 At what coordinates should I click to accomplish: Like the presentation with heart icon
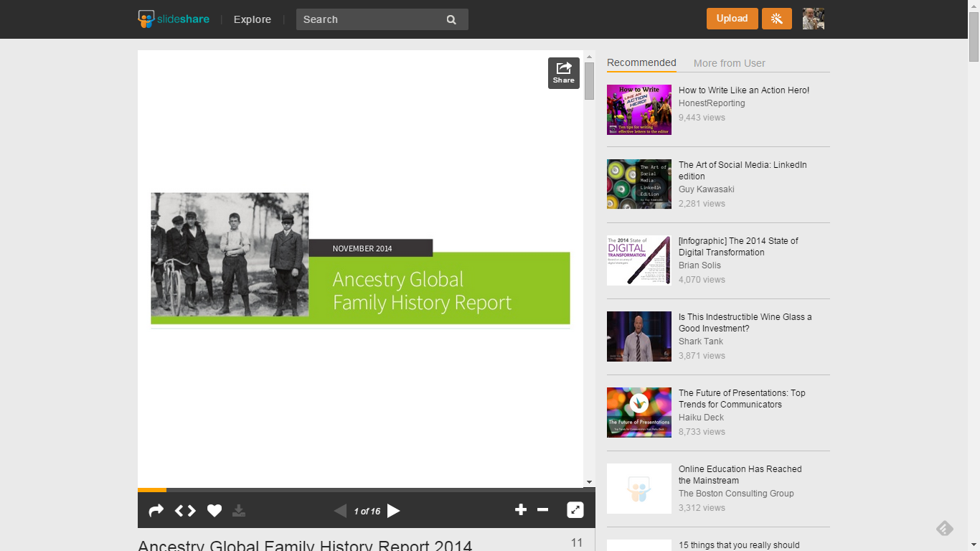tap(215, 511)
